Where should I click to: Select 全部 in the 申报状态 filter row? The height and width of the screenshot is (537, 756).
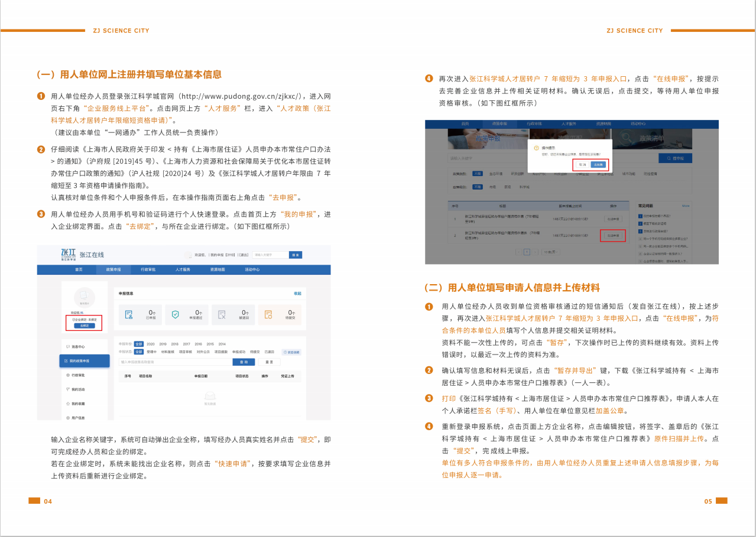tap(138, 352)
